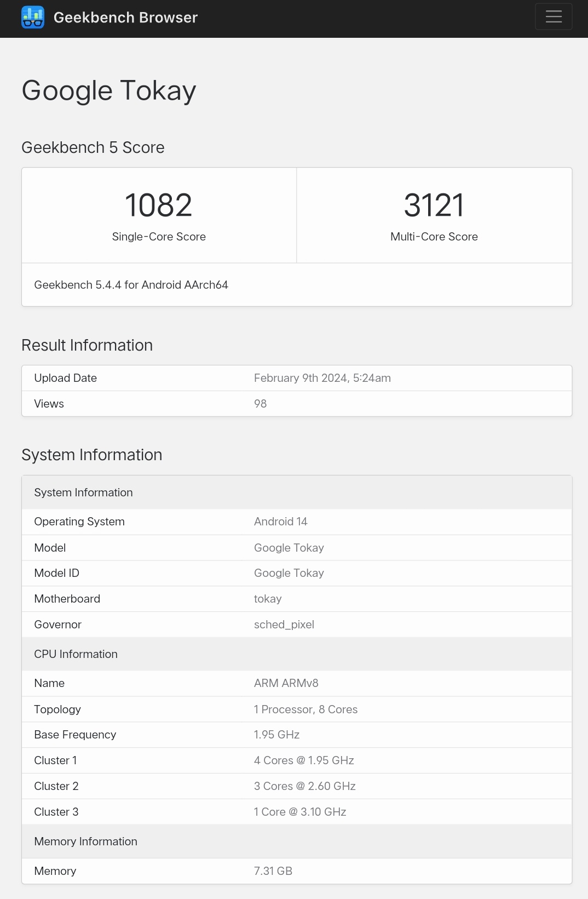Click the Base Frequency label
Screen dimensions: 588x899
[x=75, y=735]
